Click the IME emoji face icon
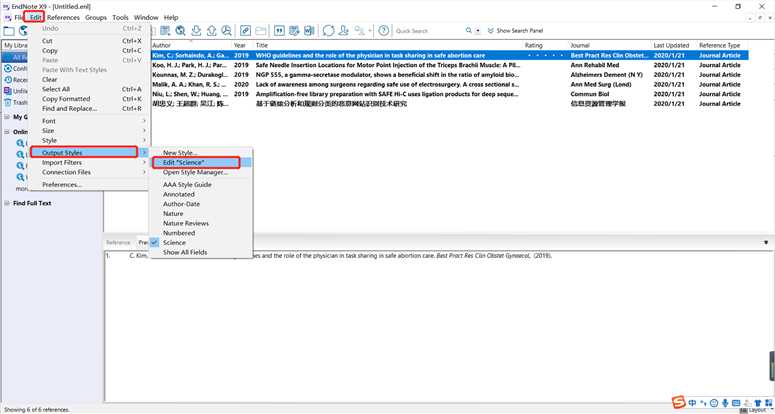Screen dimensions: 775x414 tap(714, 403)
